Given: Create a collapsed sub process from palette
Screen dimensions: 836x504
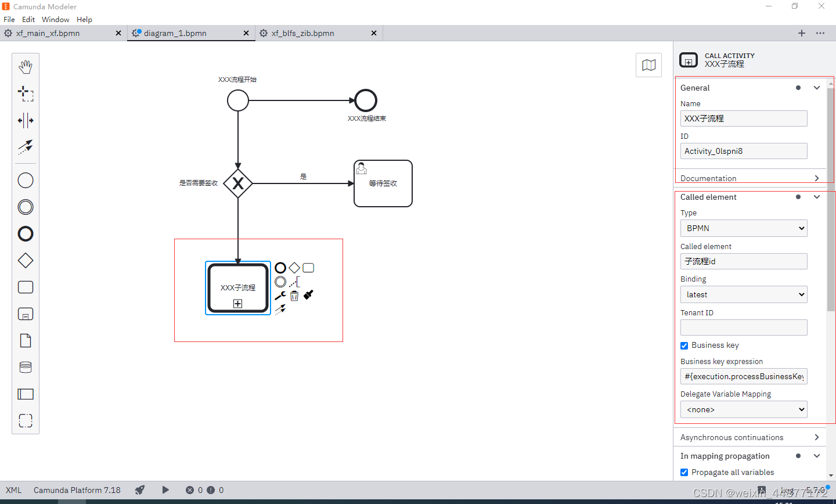Looking at the screenshot, I should click(x=26, y=314).
